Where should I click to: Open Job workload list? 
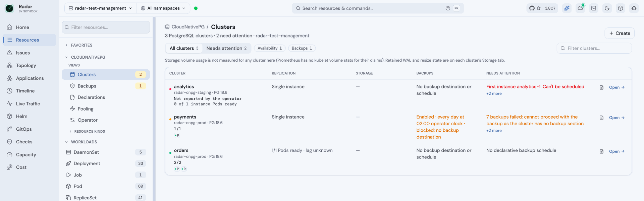106,175
